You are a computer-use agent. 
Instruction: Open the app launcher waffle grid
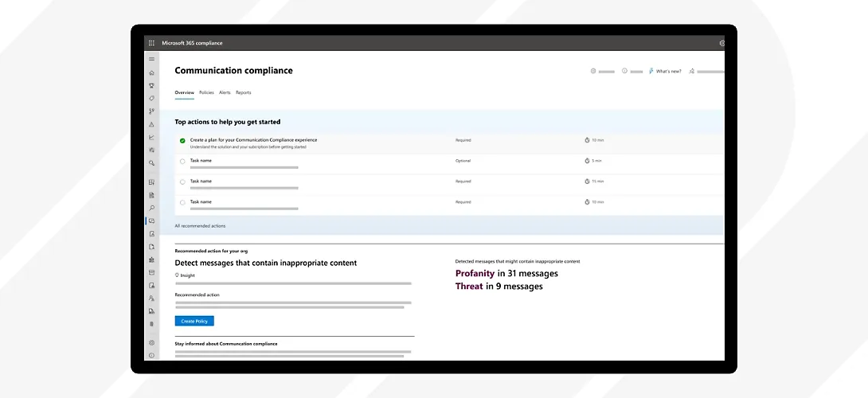click(151, 43)
